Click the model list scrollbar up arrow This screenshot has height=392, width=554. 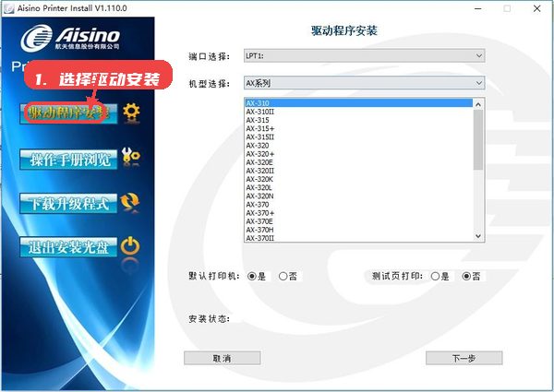(478, 104)
